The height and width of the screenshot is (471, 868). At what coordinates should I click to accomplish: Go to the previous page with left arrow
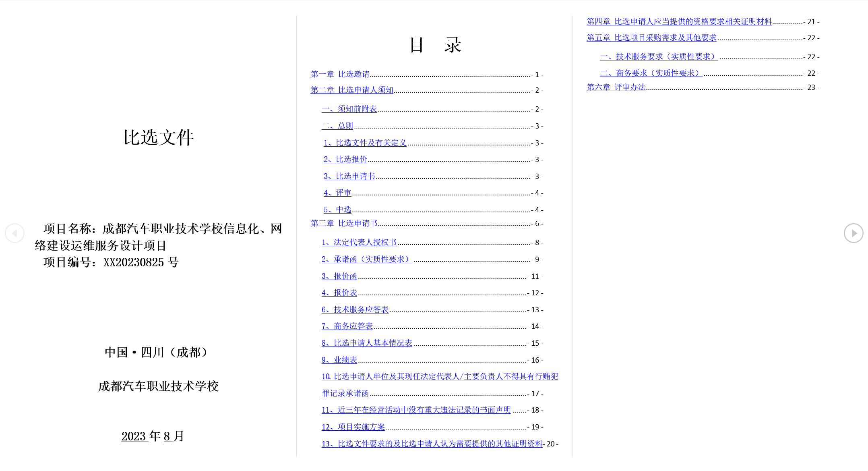tap(15, 233)
